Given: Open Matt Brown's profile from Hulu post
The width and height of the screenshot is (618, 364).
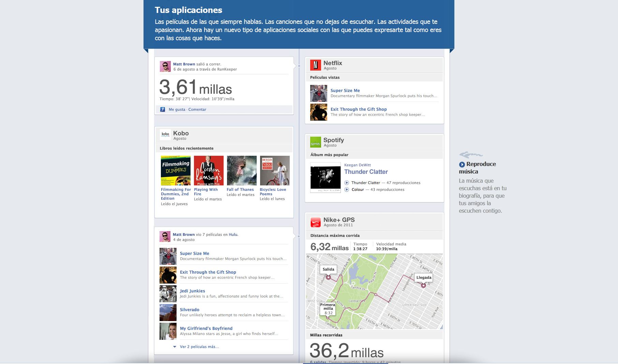Looking at the screenshot, I should click(184, 234).
